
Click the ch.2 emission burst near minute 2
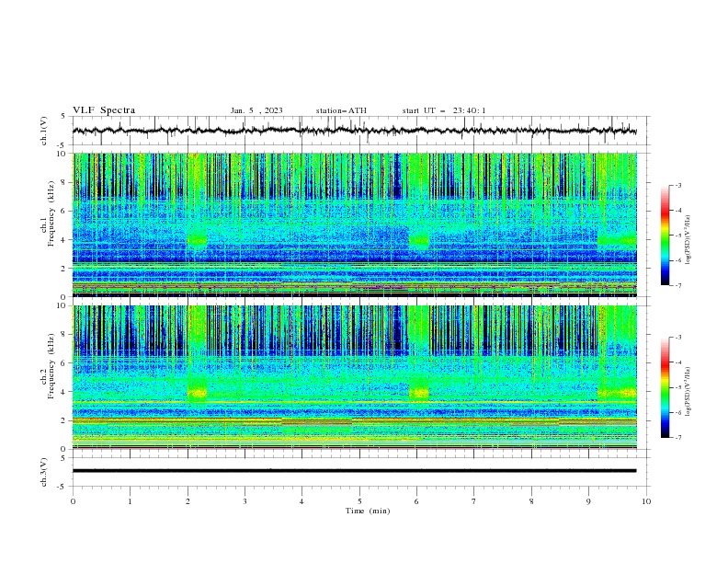click(197, 393)
